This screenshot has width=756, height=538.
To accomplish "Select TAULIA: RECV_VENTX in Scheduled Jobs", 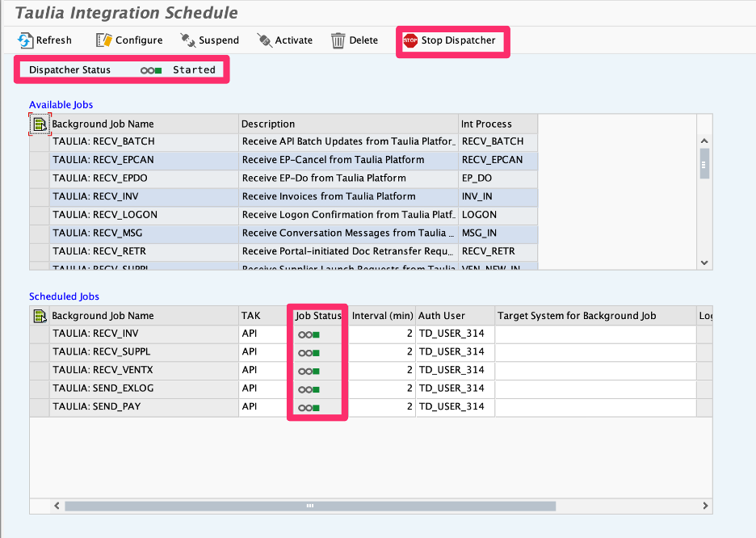I will click(x=144, y=370).
